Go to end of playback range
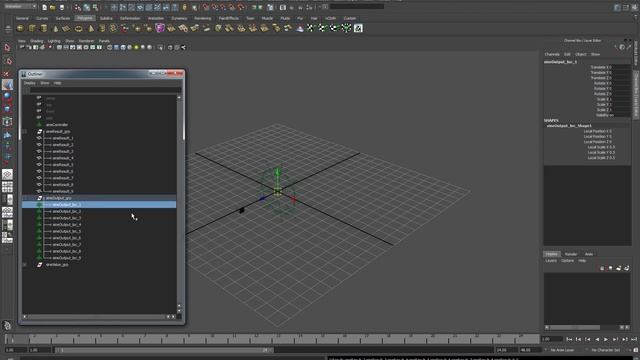Viewport: 640px width, 360px height. point(634,339)
